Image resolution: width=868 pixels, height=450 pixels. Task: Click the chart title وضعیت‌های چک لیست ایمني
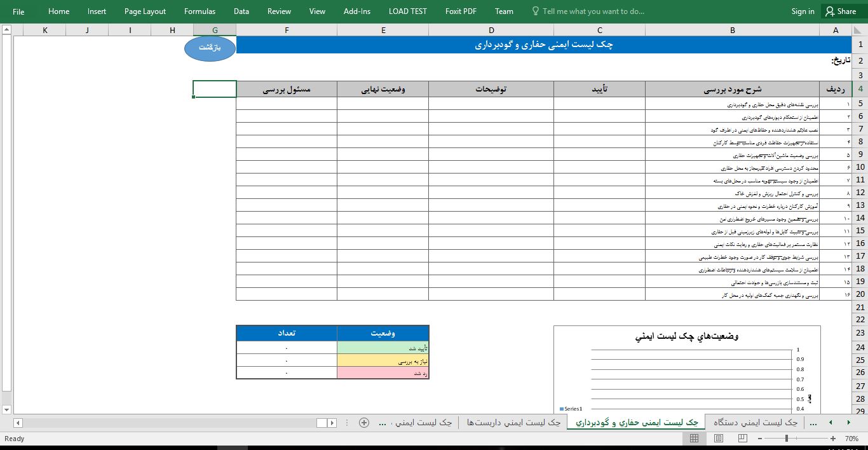point(686,336)
